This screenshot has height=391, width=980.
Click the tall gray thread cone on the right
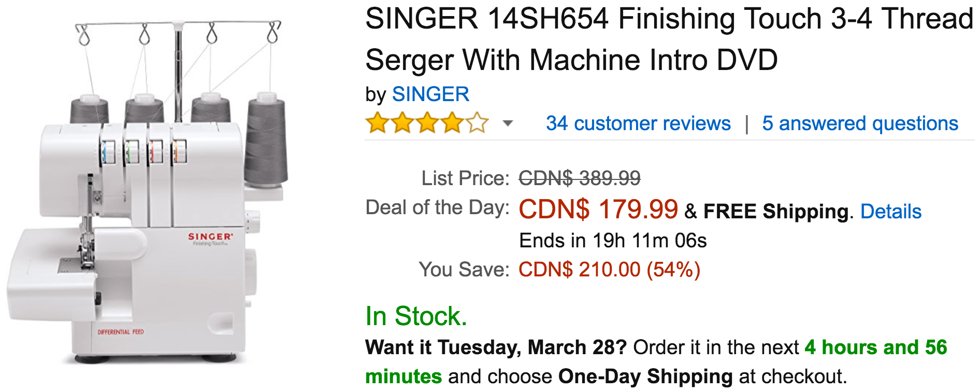point(266,140)
